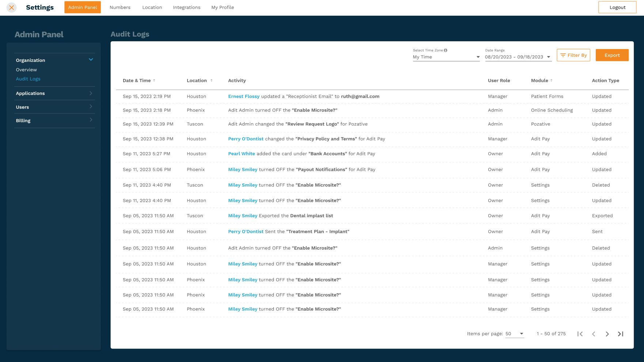Image resolution: width=644 pixels, height=362 pixels.
Task: Click the Filter By button
Action: pos(573,55)
